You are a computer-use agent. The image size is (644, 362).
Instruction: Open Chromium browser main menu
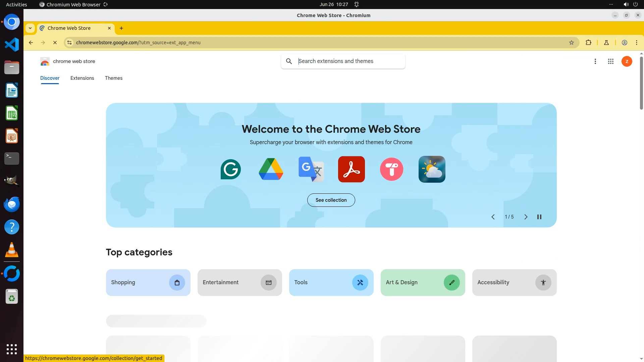(x=637, y=43)
